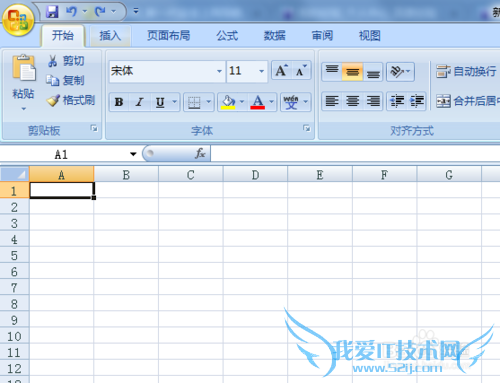Image resolution: width=500 pixels, height=383 pixels.
Task: Undo the last action
Action: point(71,12)
